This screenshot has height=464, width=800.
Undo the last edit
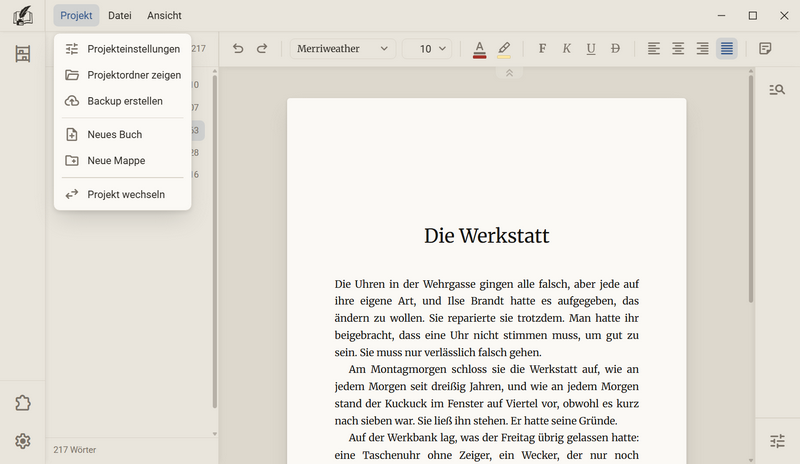[x=238, y=48]
